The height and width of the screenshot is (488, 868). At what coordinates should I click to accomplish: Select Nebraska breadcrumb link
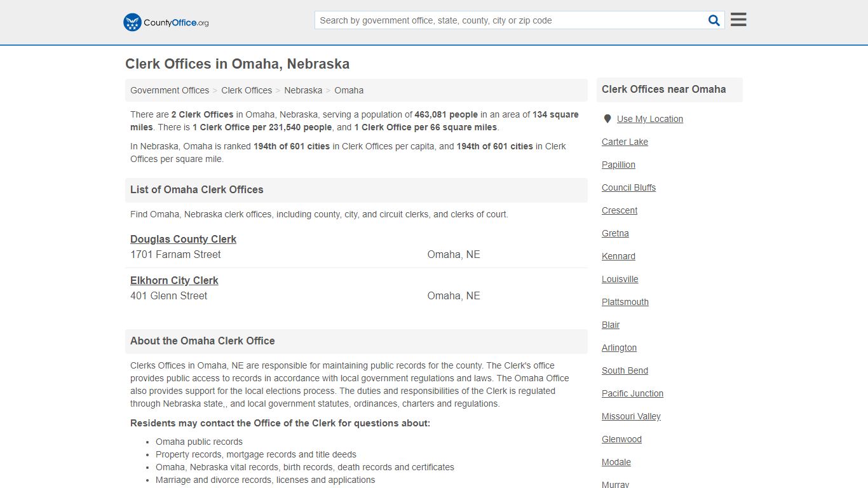303,90
